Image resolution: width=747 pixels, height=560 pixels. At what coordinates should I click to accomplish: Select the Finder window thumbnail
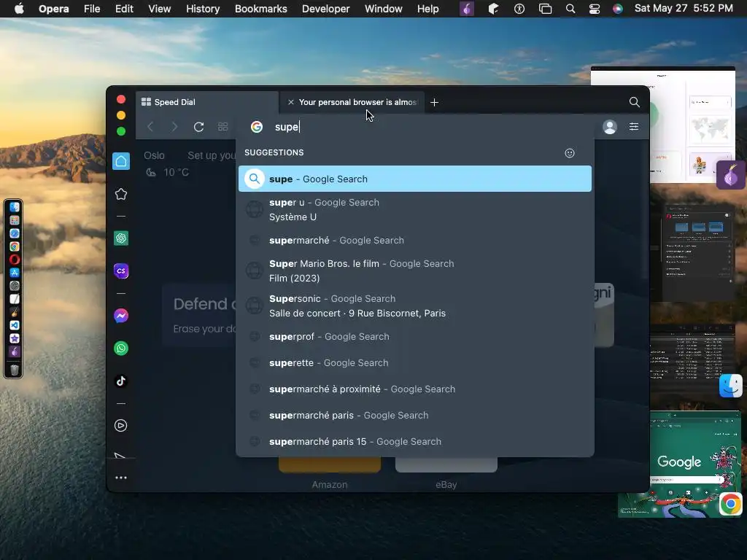click(x=692, y=359)
